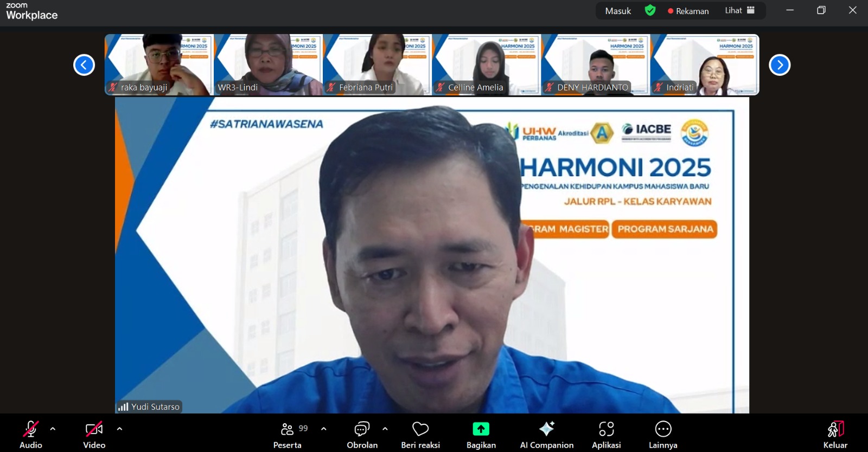Click signal bars icon beside Yudi Sutarso
This screenshot has height=452, width=868.
pyautogui.click(x=123, y=407)
